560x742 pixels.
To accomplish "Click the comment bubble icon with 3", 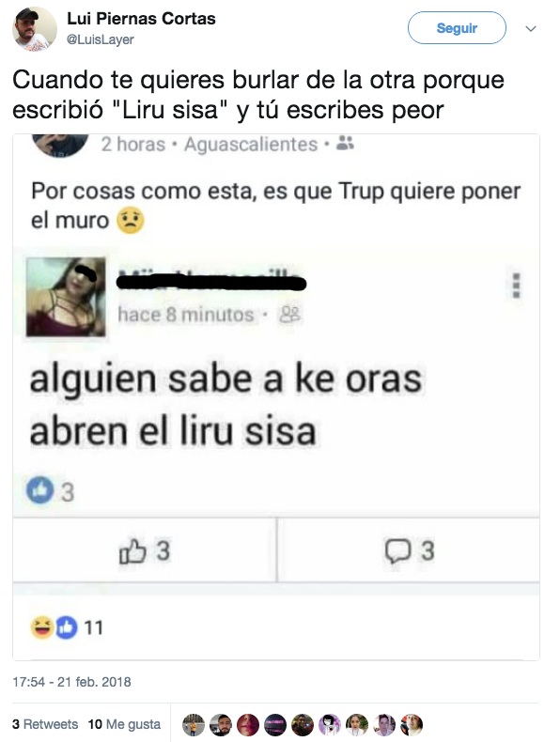I will click(x=410, y=550).
